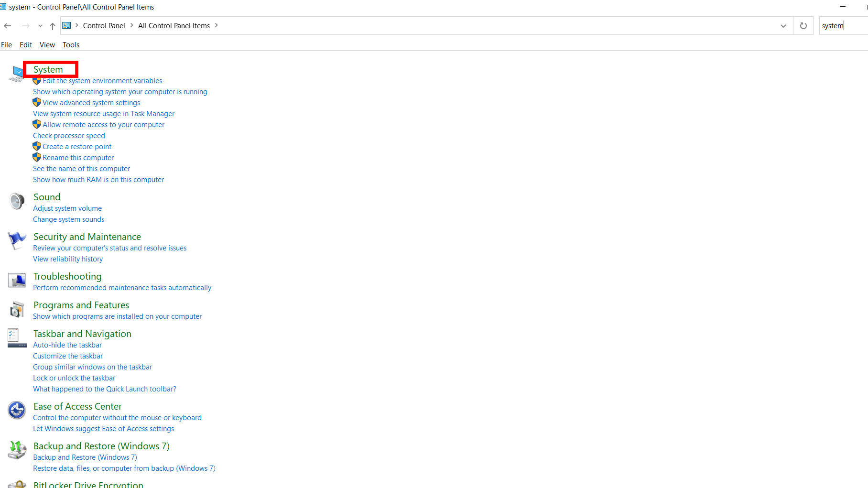Click Show which programs are installed
Image resolution: width=868 pixels, height=488 pixels.
(x=117, y=316)
